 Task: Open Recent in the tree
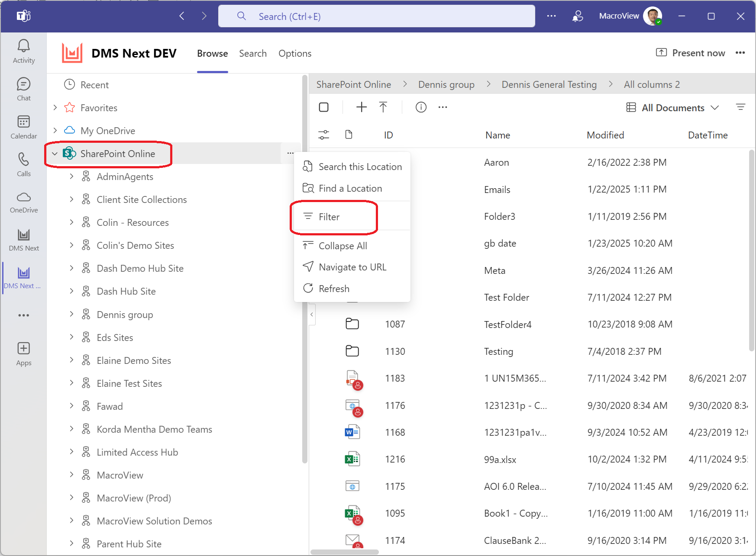(x=94, y=85)
